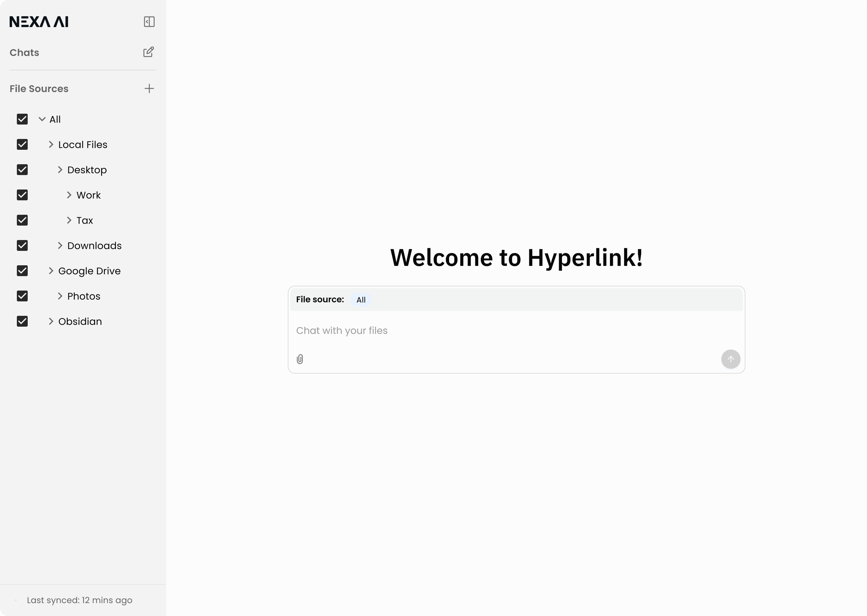Viewport: 867px width, 616px height.
Task: Collapse the sidebar panel icon
Action: (149, 22)
